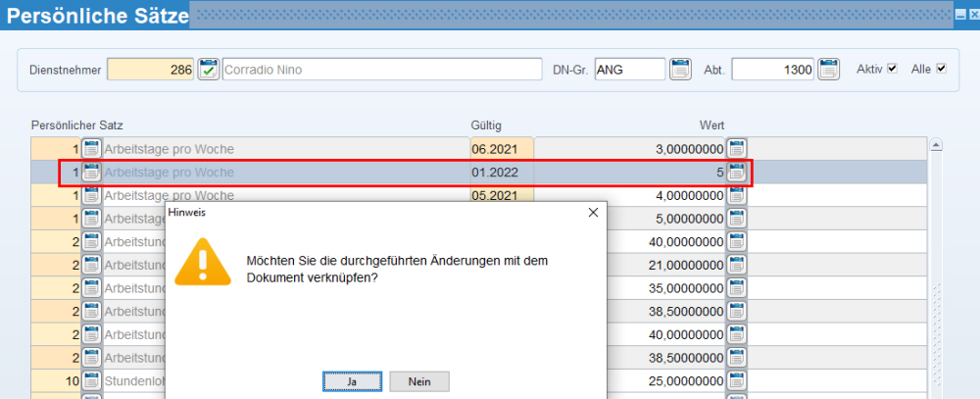Select the Gültig cell 06.2021
The height and width of the screenshot is (399, 980).
coord(501,149)
